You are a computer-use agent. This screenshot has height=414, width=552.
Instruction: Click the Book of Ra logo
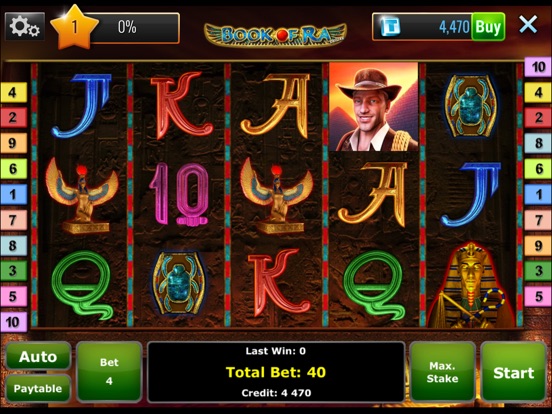[x=275, y=34]
